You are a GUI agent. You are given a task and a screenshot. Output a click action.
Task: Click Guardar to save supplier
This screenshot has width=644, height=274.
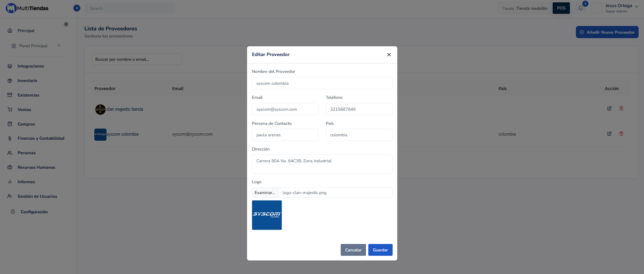click(380, 250)
